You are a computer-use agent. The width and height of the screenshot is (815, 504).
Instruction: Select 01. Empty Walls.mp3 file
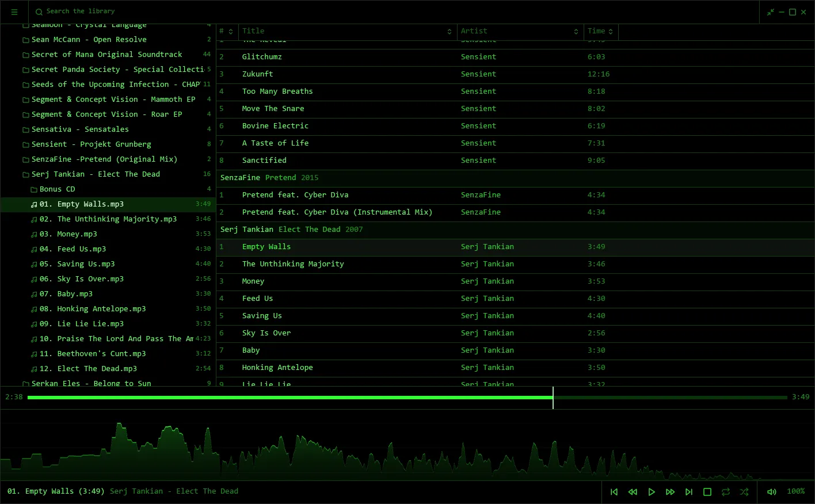108,204
